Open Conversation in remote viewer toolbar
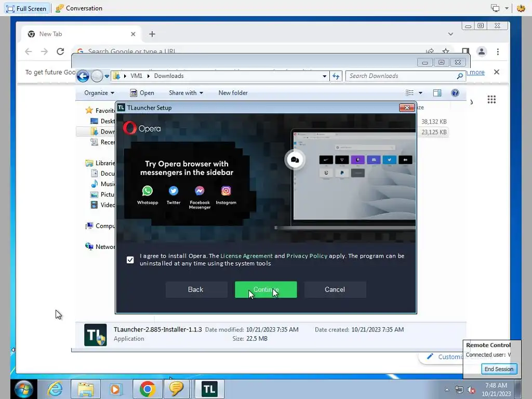This screenshot has width=532, height=399. point(79,8)
